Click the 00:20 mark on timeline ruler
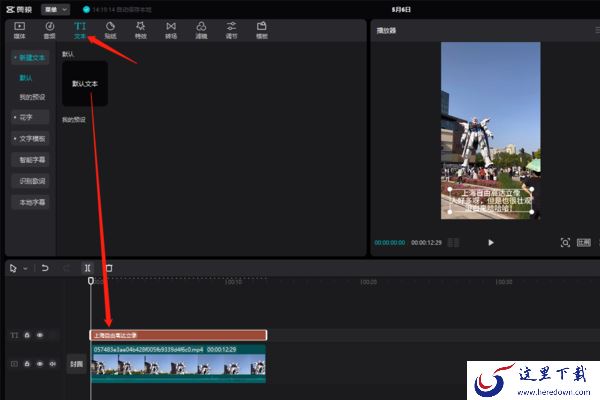 point(368,282)
